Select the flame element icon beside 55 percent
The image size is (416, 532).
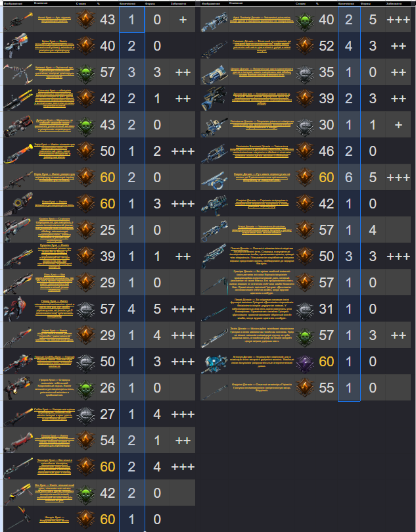[305, 388]
